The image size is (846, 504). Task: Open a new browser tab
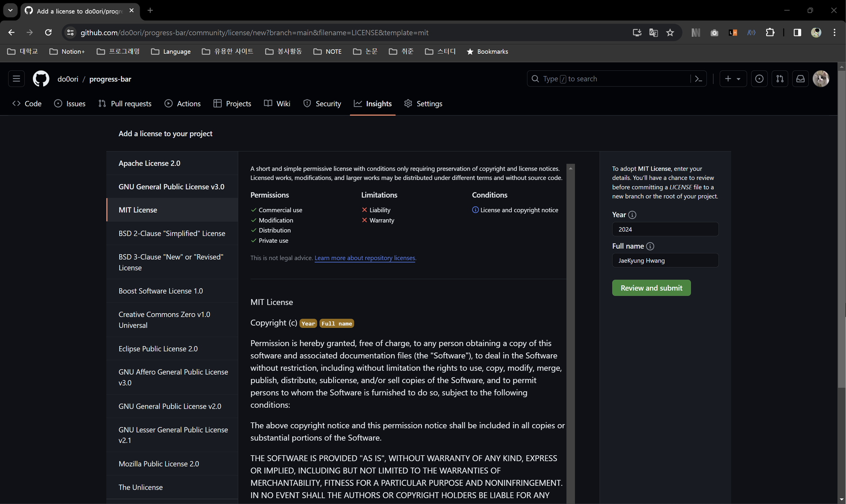(150, 11)
